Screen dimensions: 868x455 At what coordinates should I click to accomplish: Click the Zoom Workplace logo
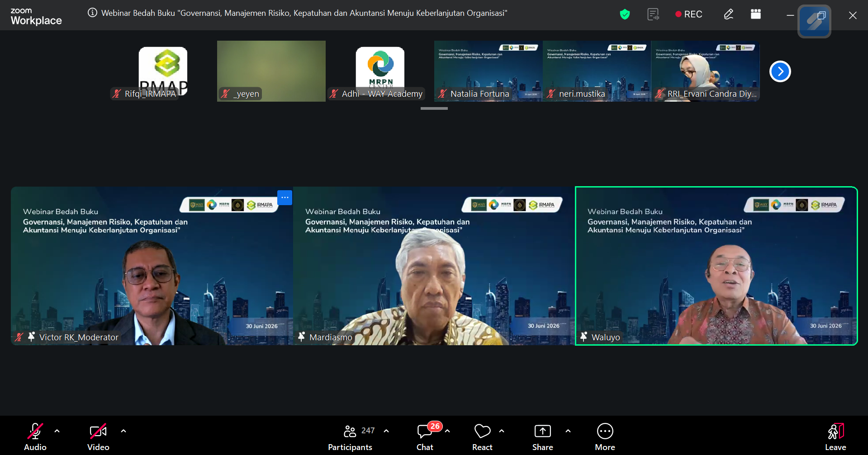tap(36, 17)
